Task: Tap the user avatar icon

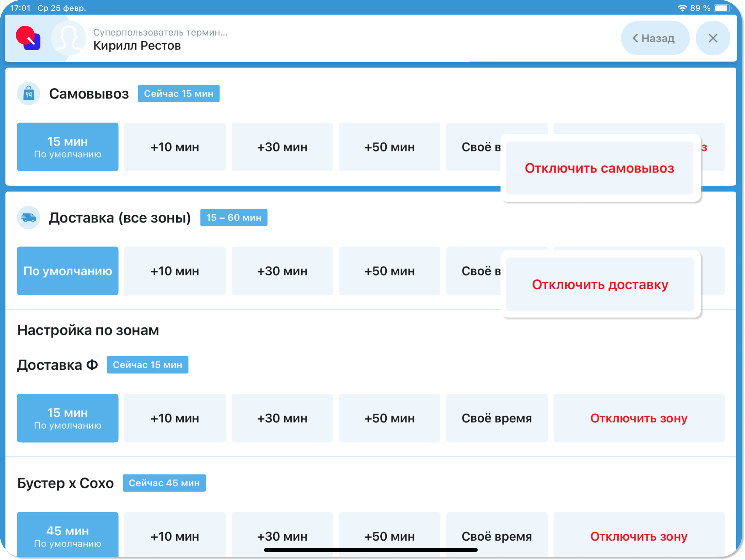Action: coord(69,38)
